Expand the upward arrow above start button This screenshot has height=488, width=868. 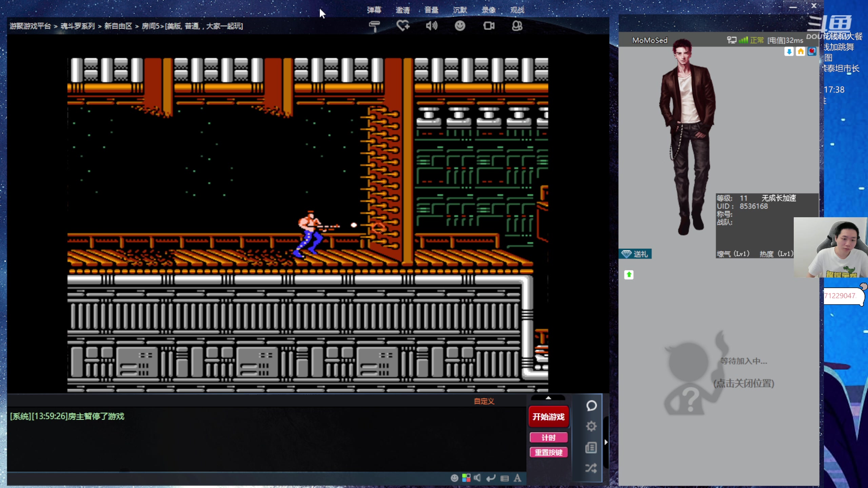pyautogui.click(x=548, y=398)
